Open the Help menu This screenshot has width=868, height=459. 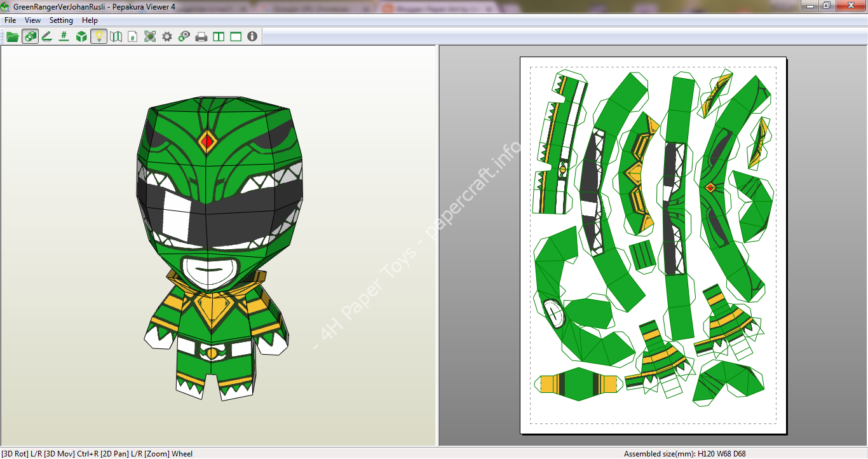point(90,20)
